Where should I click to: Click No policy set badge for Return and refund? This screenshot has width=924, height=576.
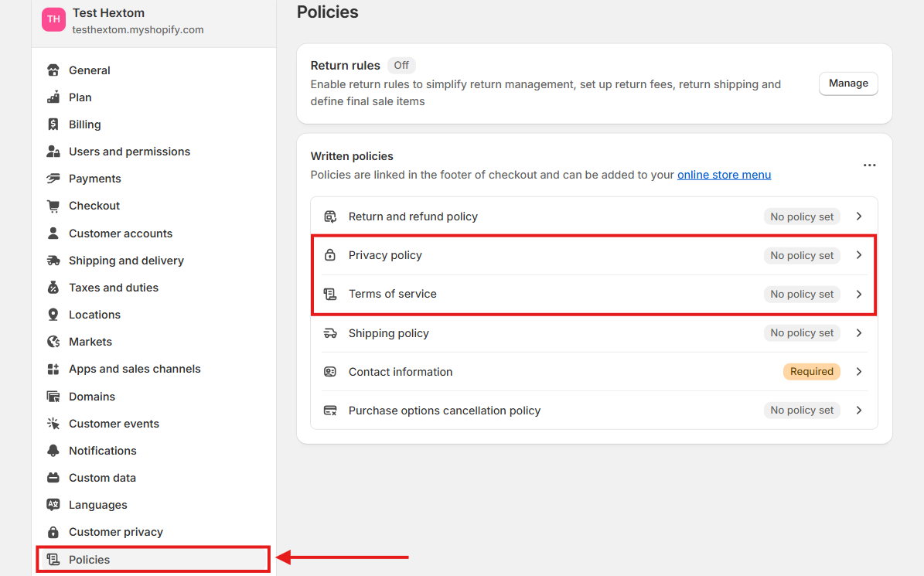pos(801,216)
